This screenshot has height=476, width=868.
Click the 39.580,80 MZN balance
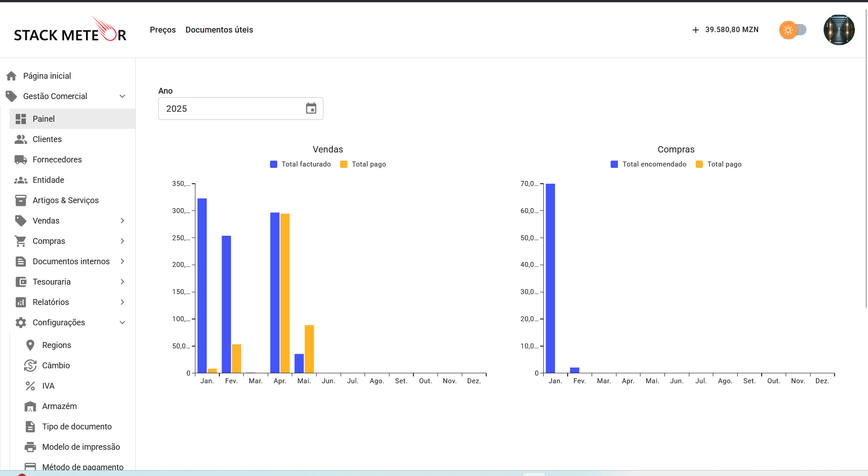coord(732,30)
